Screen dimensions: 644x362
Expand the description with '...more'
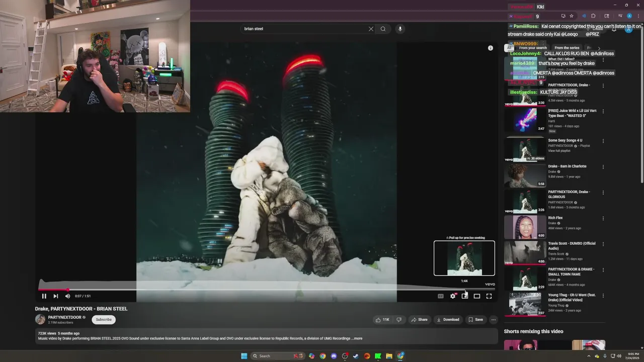[x=357, y=338]
